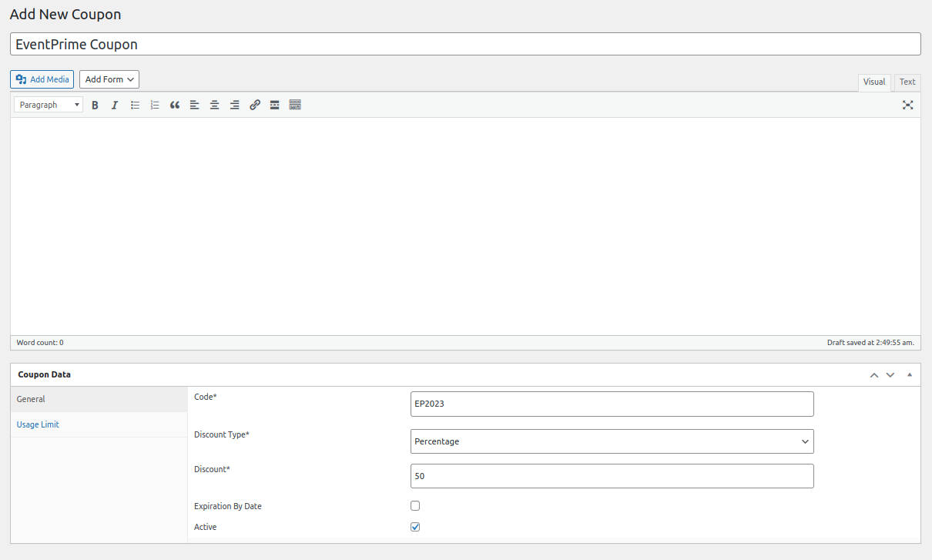
Task: Switch to the Text editor tab
Action: tap(907, 82)
